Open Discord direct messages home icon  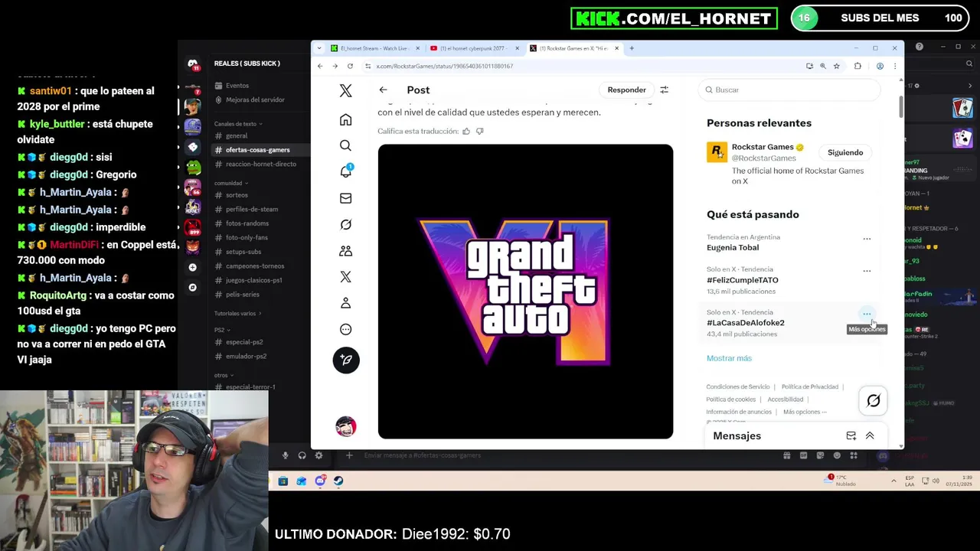click(x=193, y=64)
